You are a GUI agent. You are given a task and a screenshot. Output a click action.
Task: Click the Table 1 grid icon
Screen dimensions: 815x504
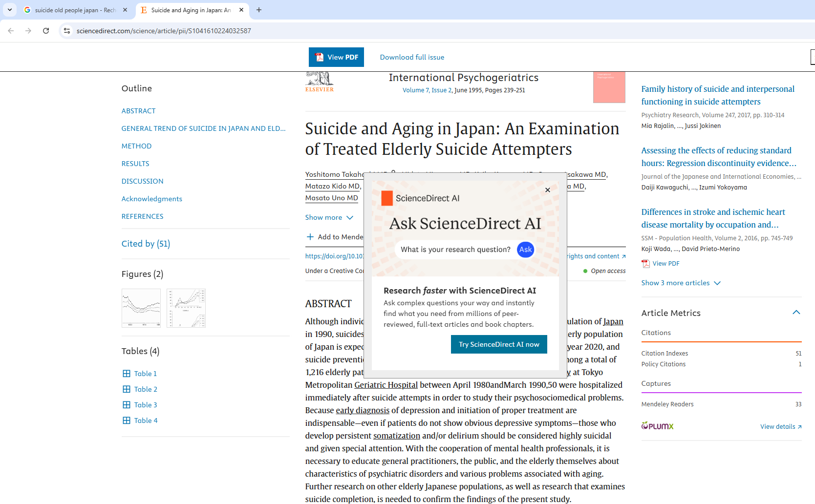point(127,374)
